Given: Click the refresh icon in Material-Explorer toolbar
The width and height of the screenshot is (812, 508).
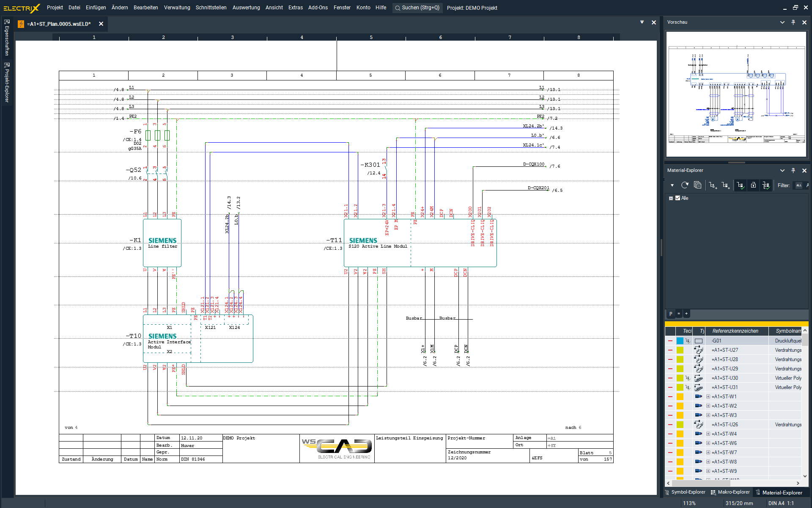Looking at the screenshot, I should pyautogui.click(x=685, y=185).
